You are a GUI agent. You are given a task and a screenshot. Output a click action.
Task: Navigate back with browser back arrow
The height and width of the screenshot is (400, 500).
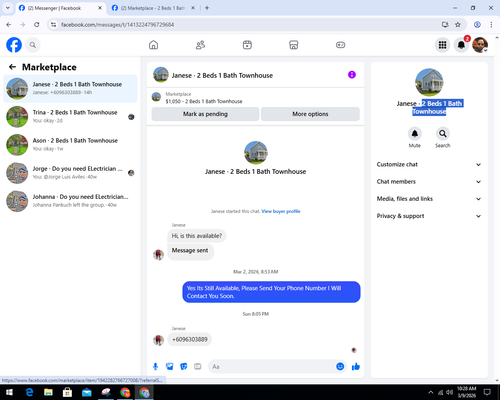9,25
